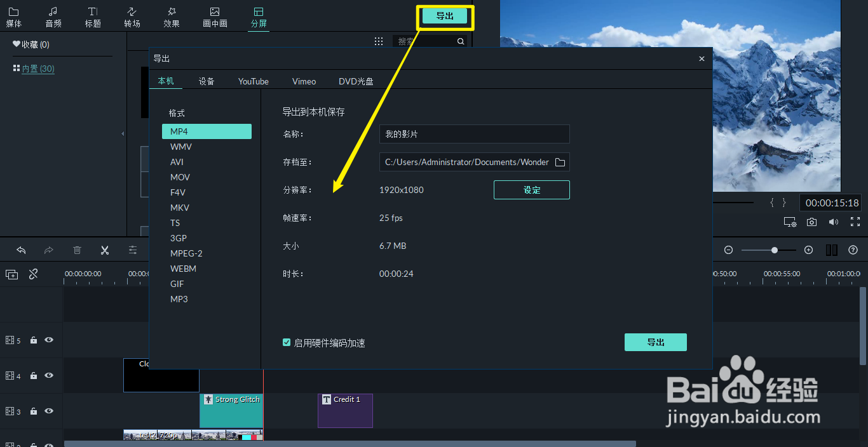Enter fullscreen preview mode

pos(855,222)
